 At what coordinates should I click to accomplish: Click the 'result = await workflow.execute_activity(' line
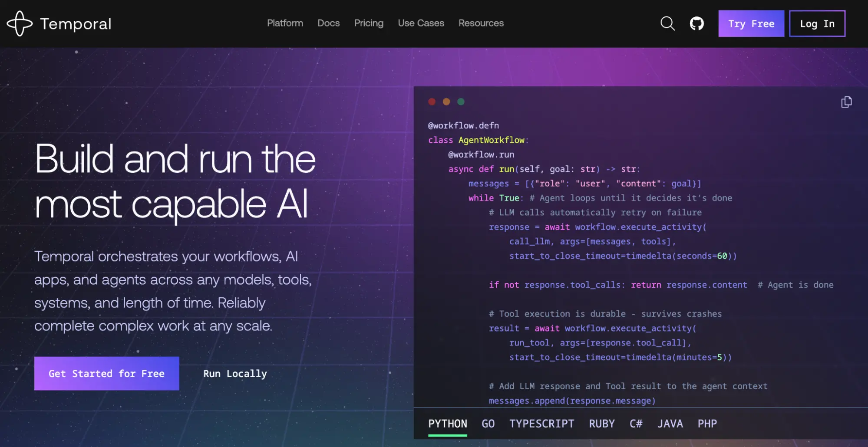(x=593, y=329)
